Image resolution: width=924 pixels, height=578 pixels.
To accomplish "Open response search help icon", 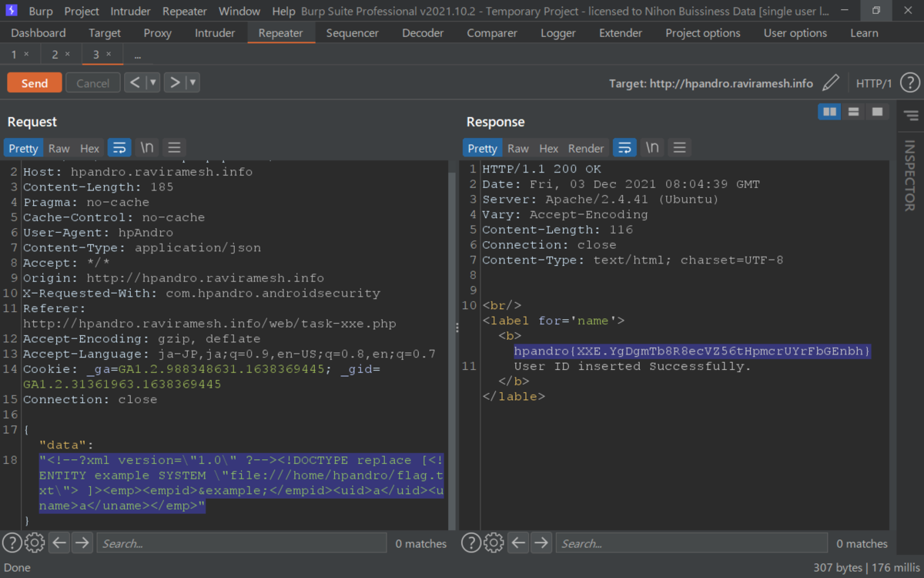I will [x=471, y=543].
